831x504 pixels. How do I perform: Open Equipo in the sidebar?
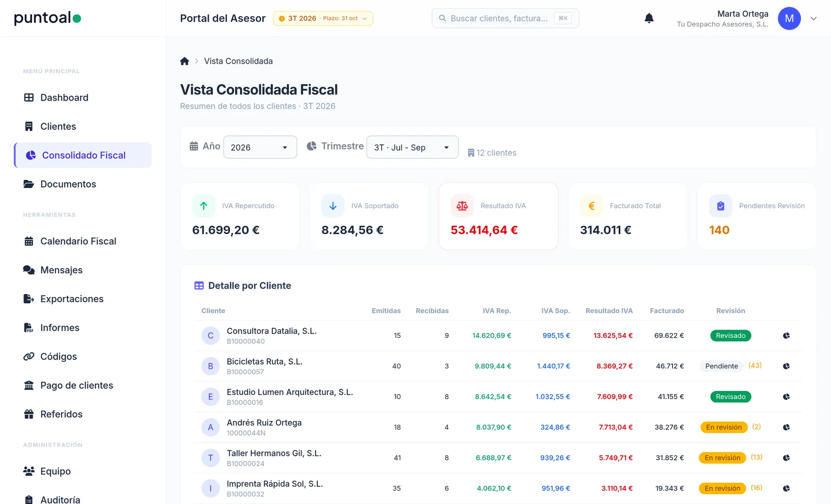click(83, 471)
